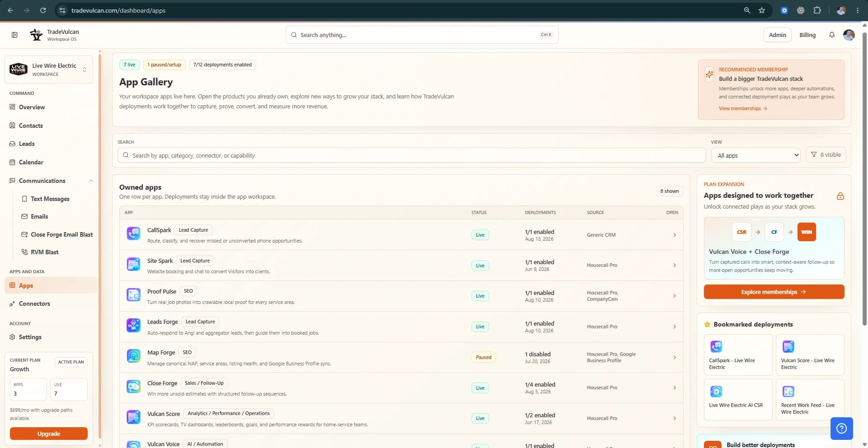The image size is (868, 448).
Task: Click the lock icon in Plan Expansion
Action: tap(840, 196)
